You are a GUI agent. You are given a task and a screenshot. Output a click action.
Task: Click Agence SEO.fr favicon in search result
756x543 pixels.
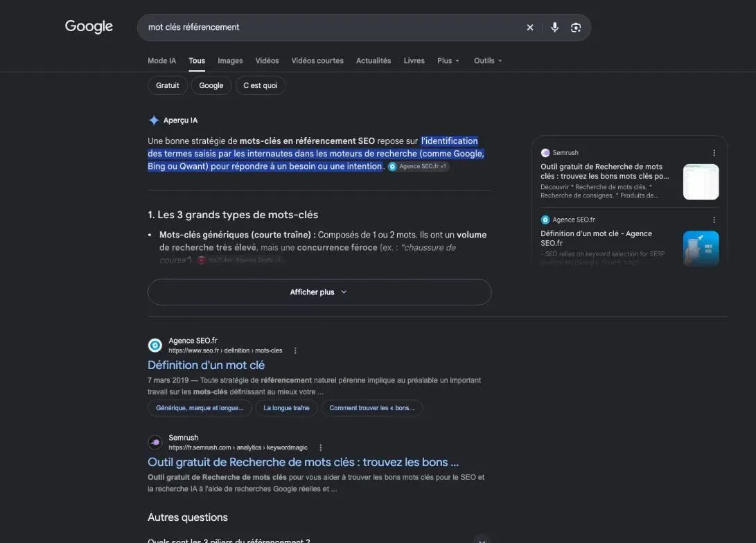(x=155, y=346)
